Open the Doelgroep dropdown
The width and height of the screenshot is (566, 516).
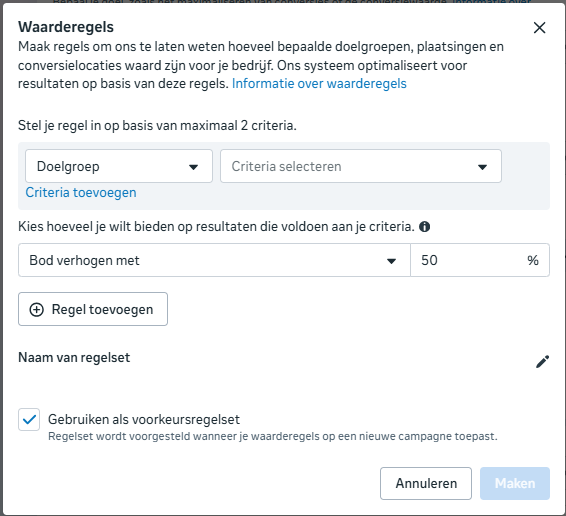click(x=119, y=166)
